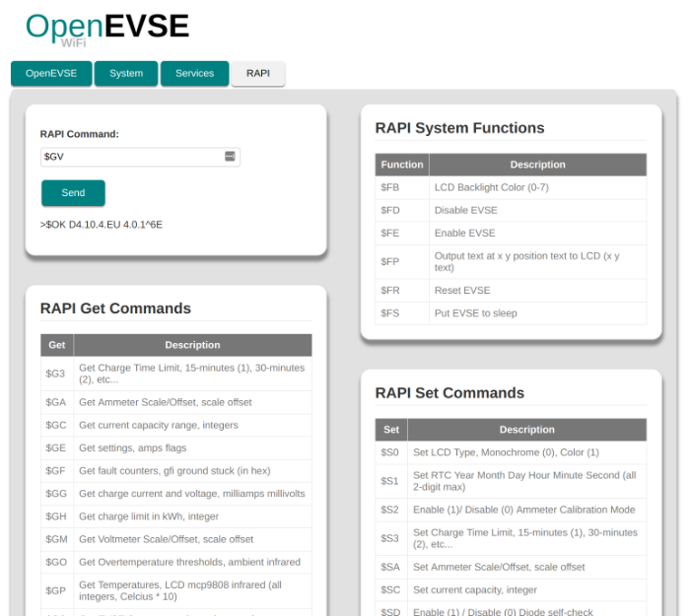Click the password manager icon in RAPI Command field
Screen dimensions: 690x616
[230, 156]
